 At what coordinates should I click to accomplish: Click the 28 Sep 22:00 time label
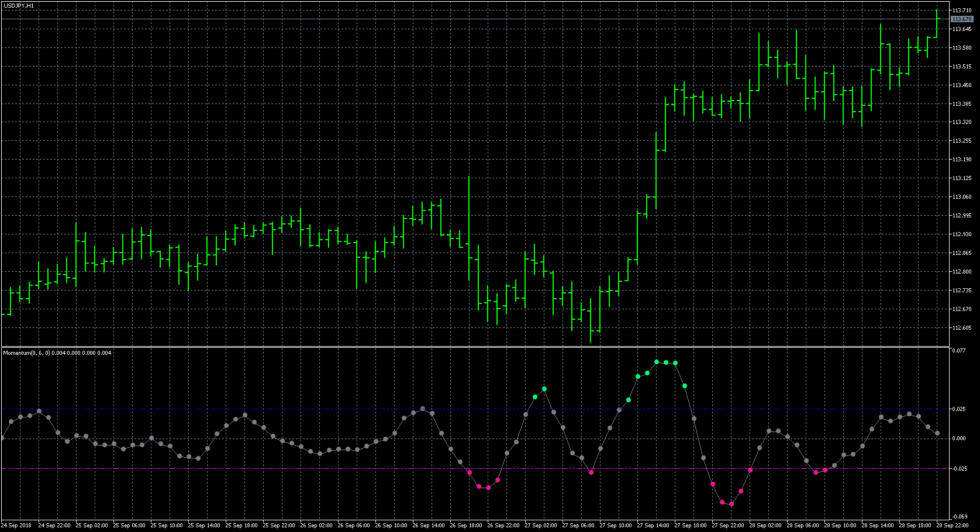[x=952, y=525]
